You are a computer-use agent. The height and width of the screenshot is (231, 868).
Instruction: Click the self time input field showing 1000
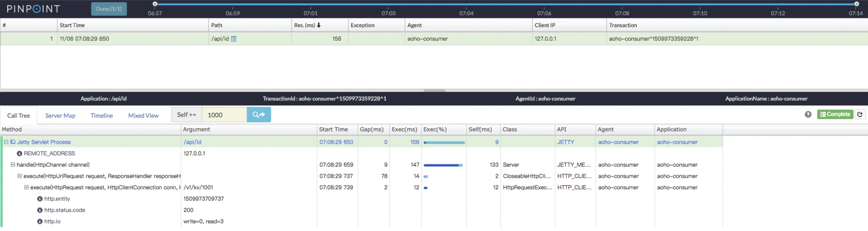[x=224, y=115]
